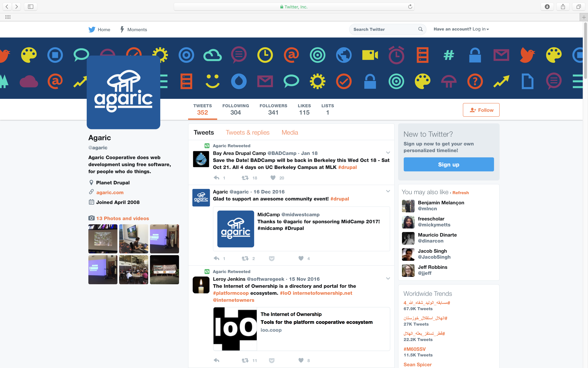Viewport: 588px width, 368px height.
Task: Click Pocket icon on Agaric 16 Dec tweet
Action: (272, 258)
